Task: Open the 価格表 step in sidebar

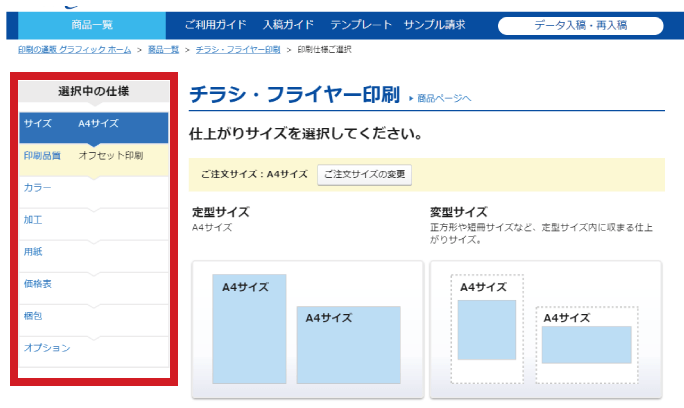Action: pyautogui.click(x=37, y=284)
